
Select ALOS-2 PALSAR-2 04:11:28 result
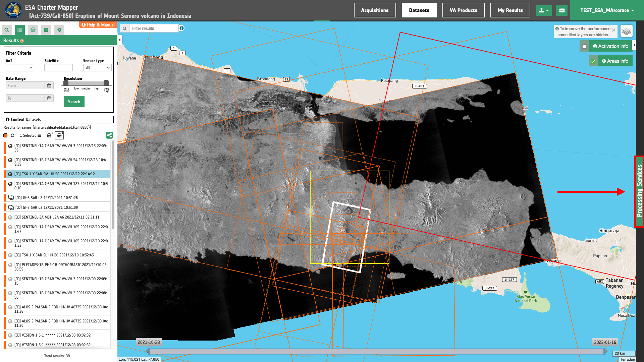(57, 309)
